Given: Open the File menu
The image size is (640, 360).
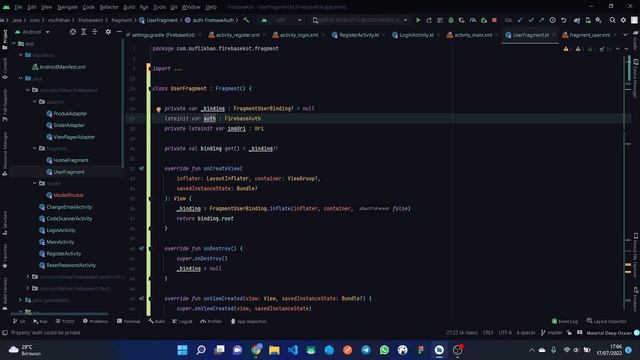Looking at the screenshot, I should 18,7.
